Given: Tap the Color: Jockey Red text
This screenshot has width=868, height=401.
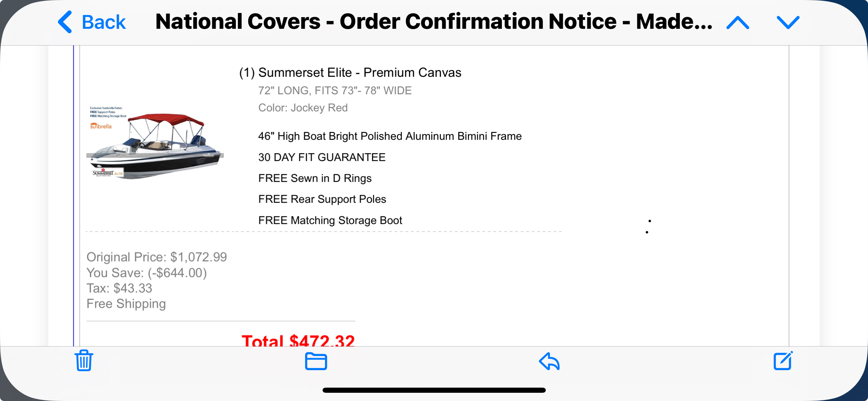Looking at the screenshot, I should pyautogui.click(x=303, y=108).
